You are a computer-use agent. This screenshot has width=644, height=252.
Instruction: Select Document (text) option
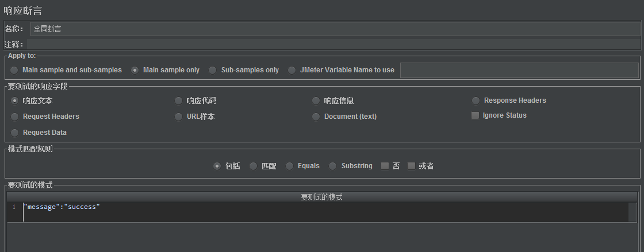316,117
